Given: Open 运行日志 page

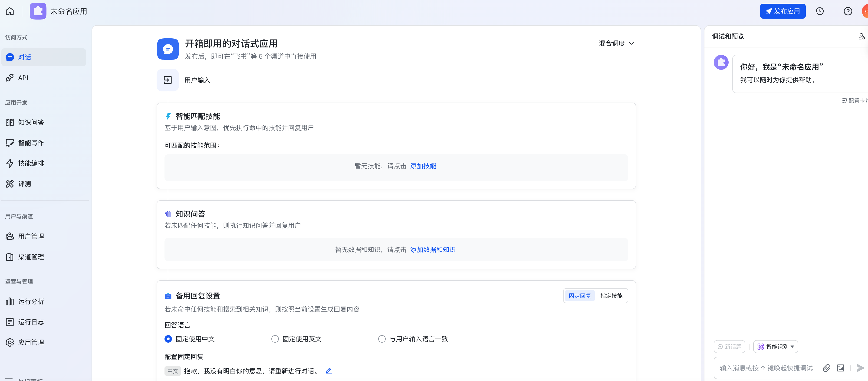Looking at the screenshot, I should pyautogui.click(x=43, y=322).
